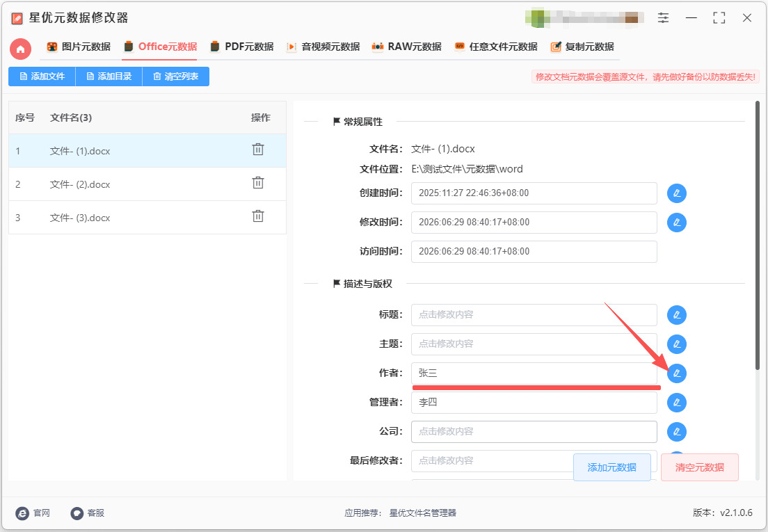The height and width of the screenshot is (532, 768).
Task: Click the 清空元数据 button
Action: 699,467
